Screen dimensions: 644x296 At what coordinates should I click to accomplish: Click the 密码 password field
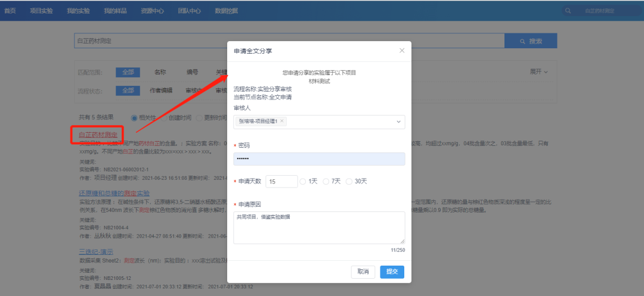coord(319,159)
